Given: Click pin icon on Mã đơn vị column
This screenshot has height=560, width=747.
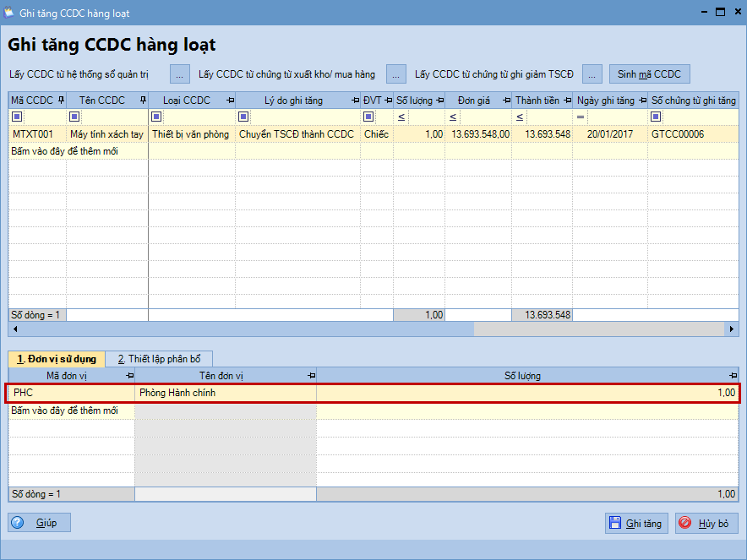Looking at the screenshot, I should coord(128,376).
